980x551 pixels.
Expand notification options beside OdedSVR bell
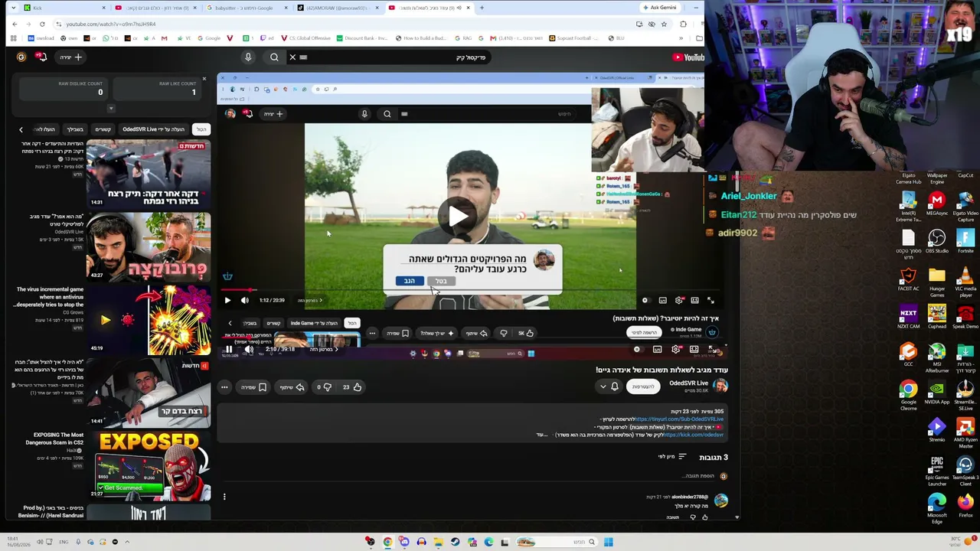(603, 387)
